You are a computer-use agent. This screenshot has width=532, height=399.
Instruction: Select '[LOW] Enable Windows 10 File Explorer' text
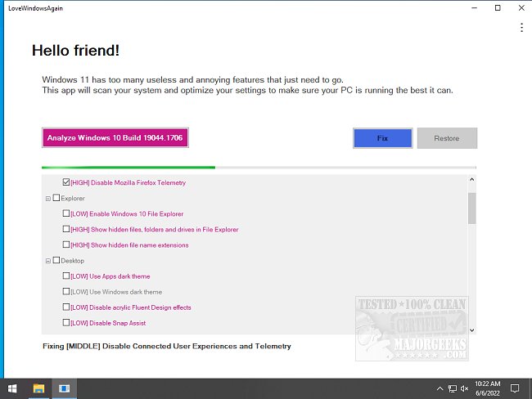click(127, 214)
